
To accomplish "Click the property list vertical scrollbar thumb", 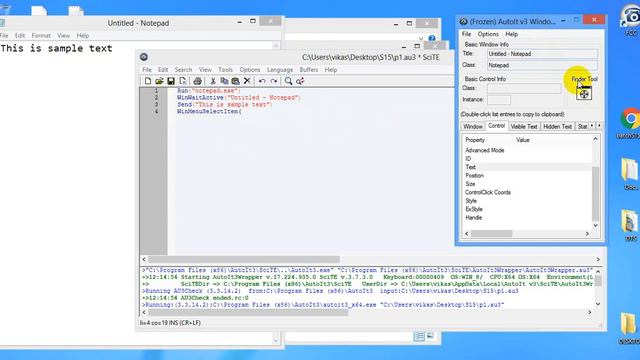I will (x=596, y=194).
